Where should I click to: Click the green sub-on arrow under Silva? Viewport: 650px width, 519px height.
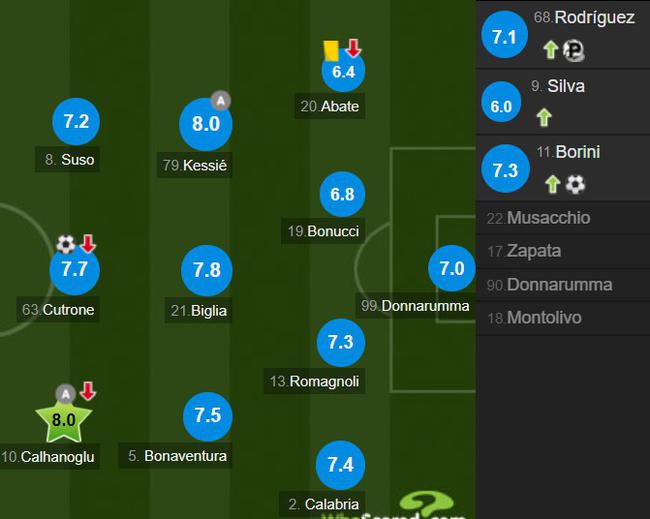point(544,117)
